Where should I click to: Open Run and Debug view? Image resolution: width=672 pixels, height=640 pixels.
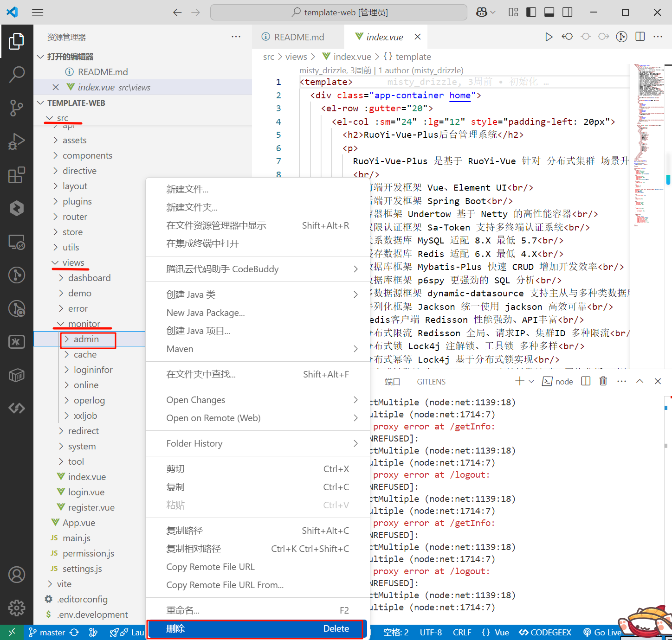[16, 141]
